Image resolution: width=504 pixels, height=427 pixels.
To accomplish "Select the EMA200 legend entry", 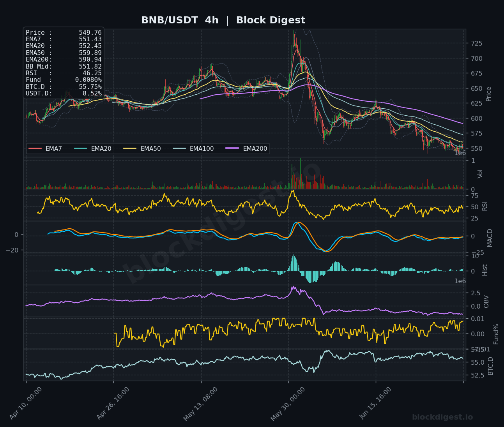I will 246,148.
